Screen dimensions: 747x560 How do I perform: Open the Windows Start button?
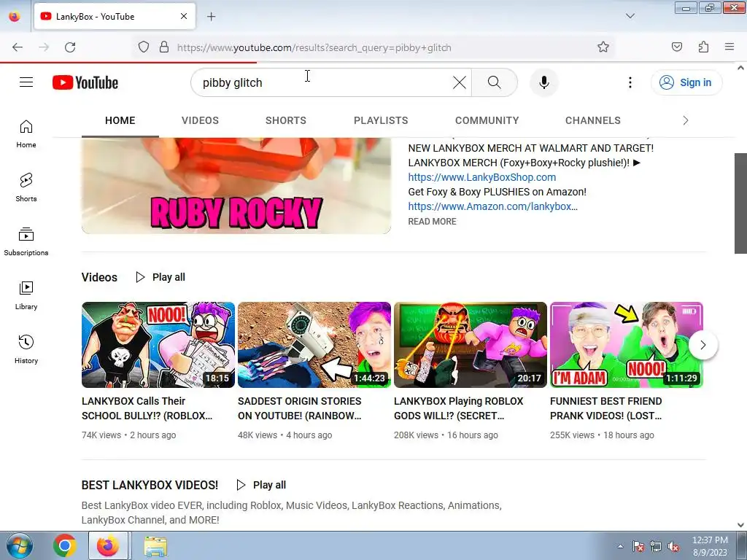point(19,545)
